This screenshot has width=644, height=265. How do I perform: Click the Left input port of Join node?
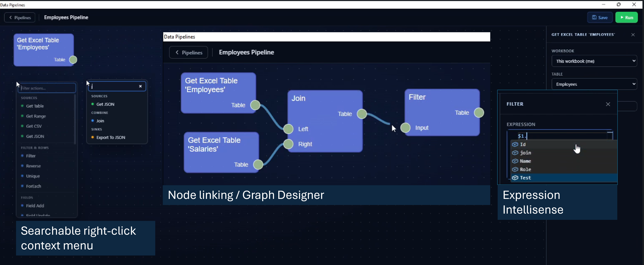[x=288, y=129]
